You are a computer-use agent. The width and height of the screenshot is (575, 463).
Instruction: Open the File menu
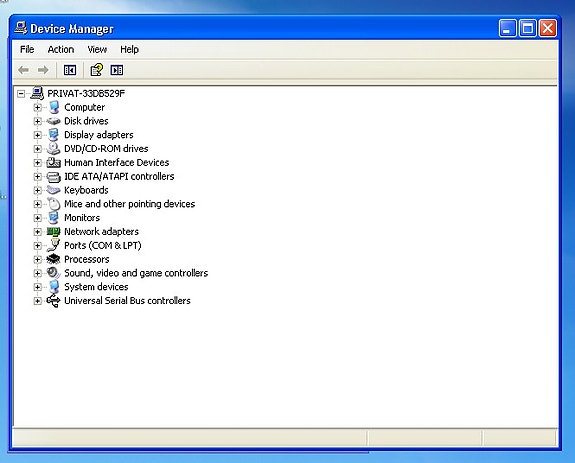click(x=27, y=49)
